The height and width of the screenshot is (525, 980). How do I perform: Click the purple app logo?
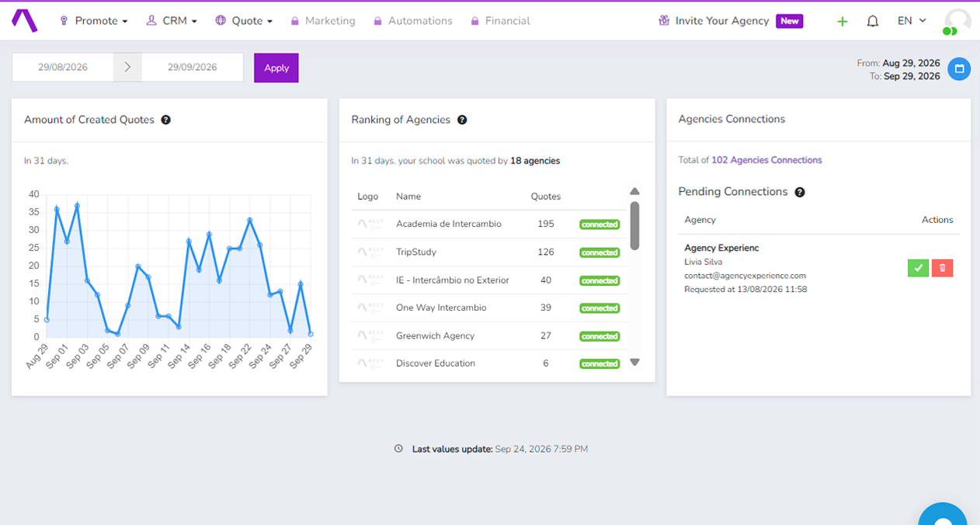pyautogui.click(x=24, y=20)
